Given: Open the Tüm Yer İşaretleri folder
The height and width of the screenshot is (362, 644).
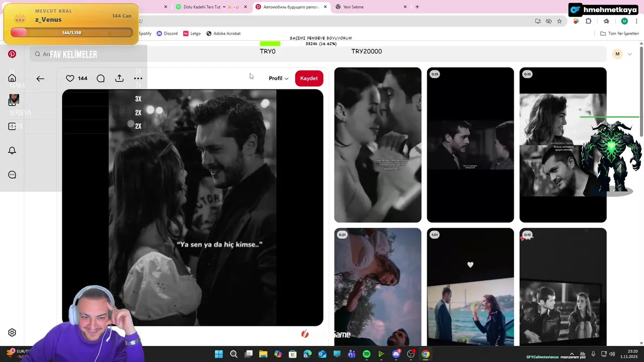Looking at the screenshot, I should pos(619,34).
